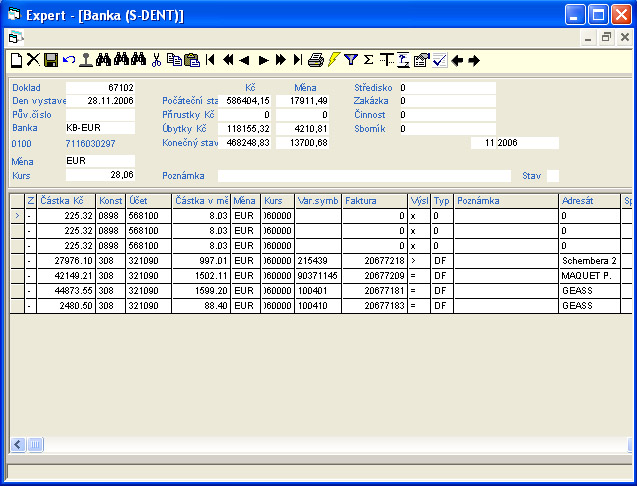This screenshot has width=637, height=486.
Task: Save with the floppy disk icon
Action: (x=51, y=60)
